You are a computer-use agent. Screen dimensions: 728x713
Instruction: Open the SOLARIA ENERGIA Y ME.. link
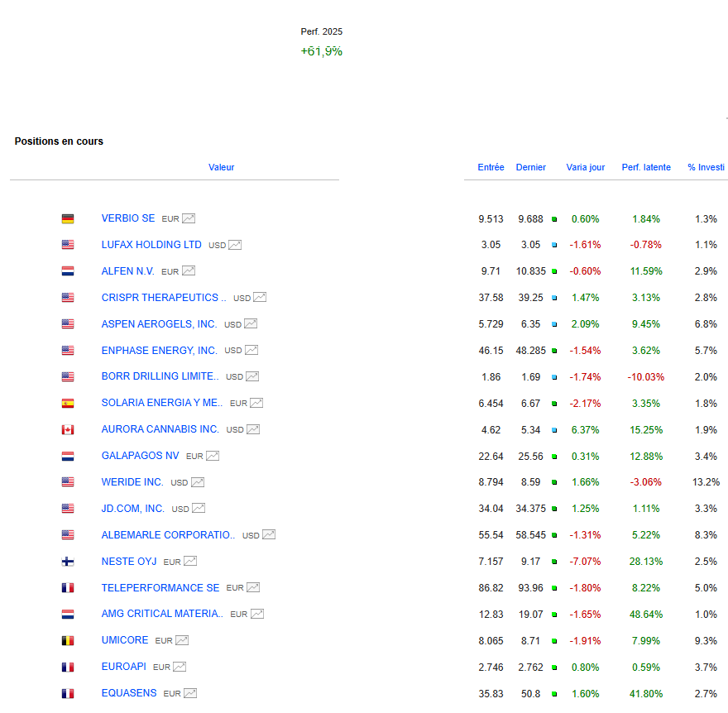tap(162, 403)
